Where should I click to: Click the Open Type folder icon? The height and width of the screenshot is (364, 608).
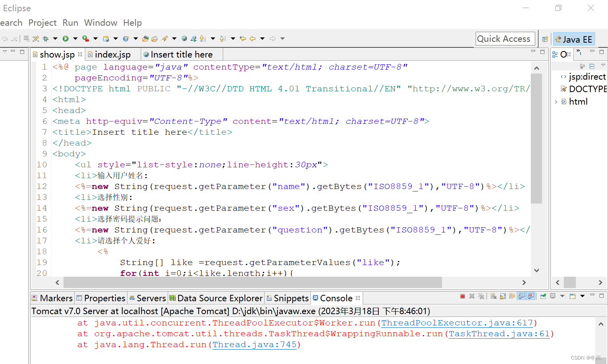click(x=145, y=39)
